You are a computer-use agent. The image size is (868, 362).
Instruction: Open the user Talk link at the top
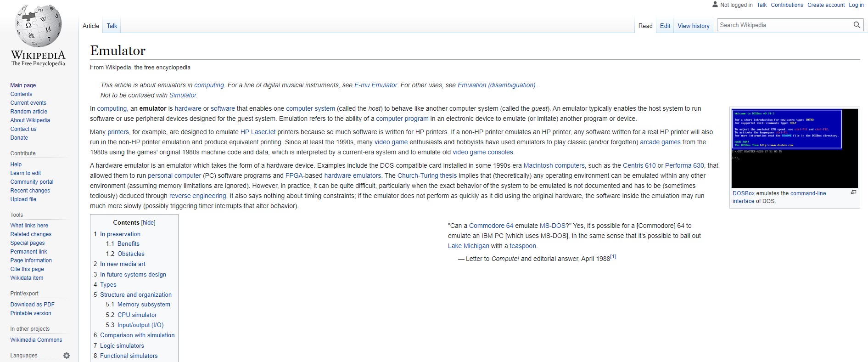click(762, 5)
